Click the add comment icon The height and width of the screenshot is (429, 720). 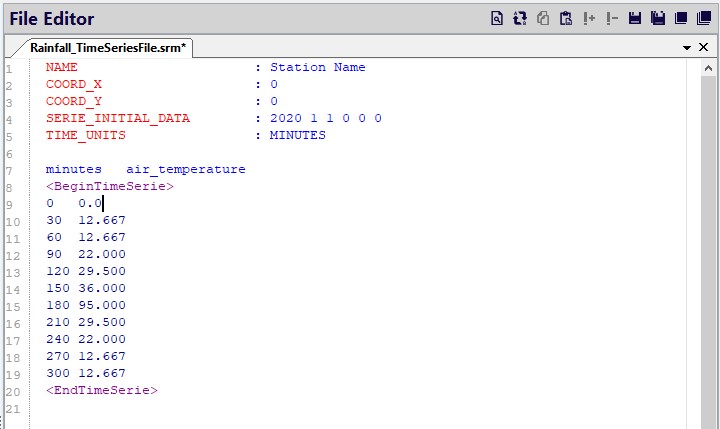(589, 18)
